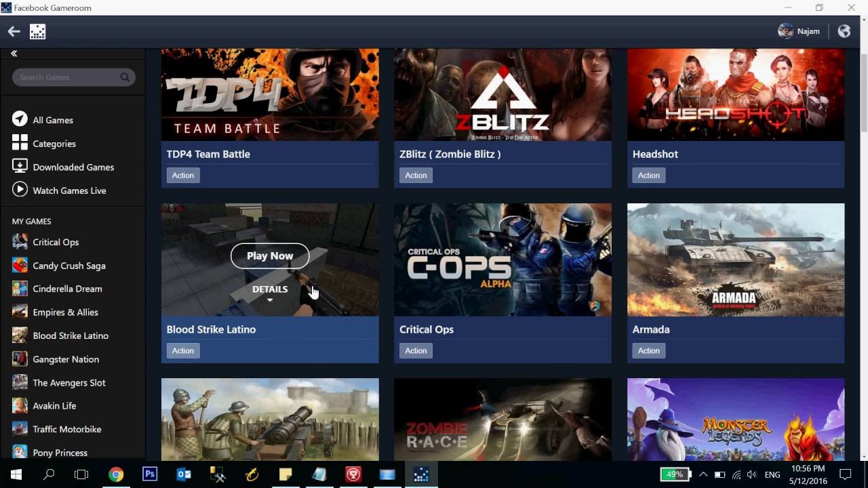
Task: Open Critical Ops C-OPS thumbnail
Action: (502, 260)
